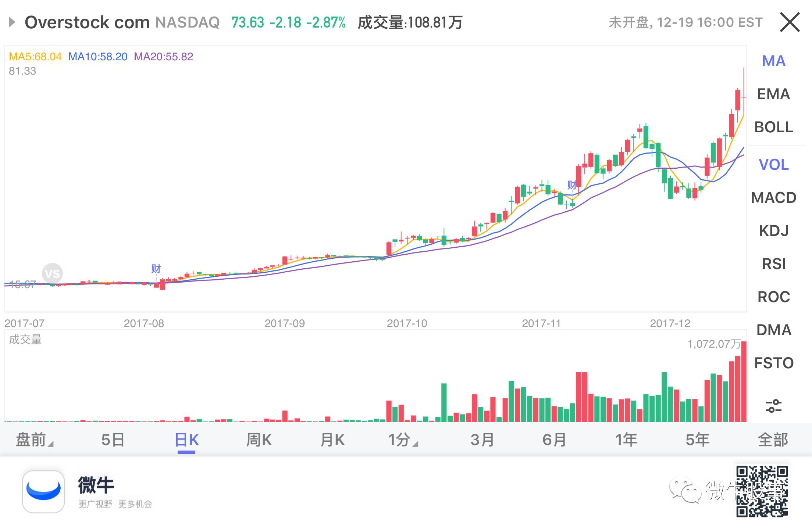The image size is (812, 527).
Task: Show the 6月 range
Action: click(x=554, y=440)
